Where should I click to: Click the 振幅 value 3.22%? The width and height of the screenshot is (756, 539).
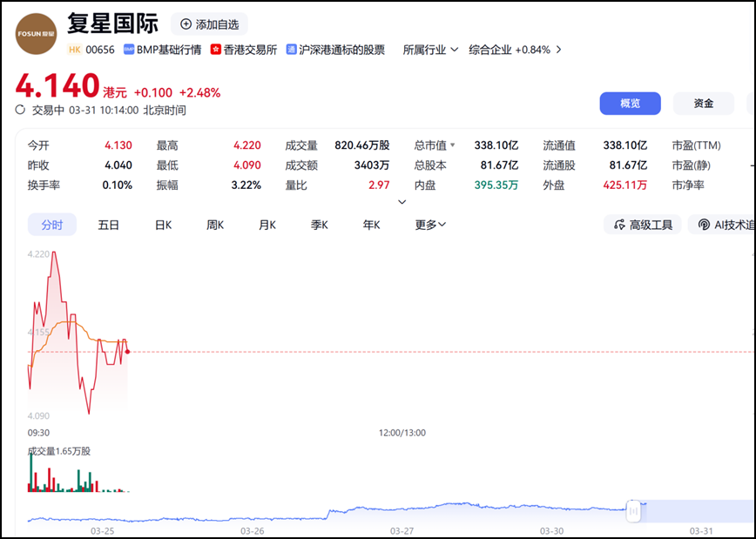[246, 185]
